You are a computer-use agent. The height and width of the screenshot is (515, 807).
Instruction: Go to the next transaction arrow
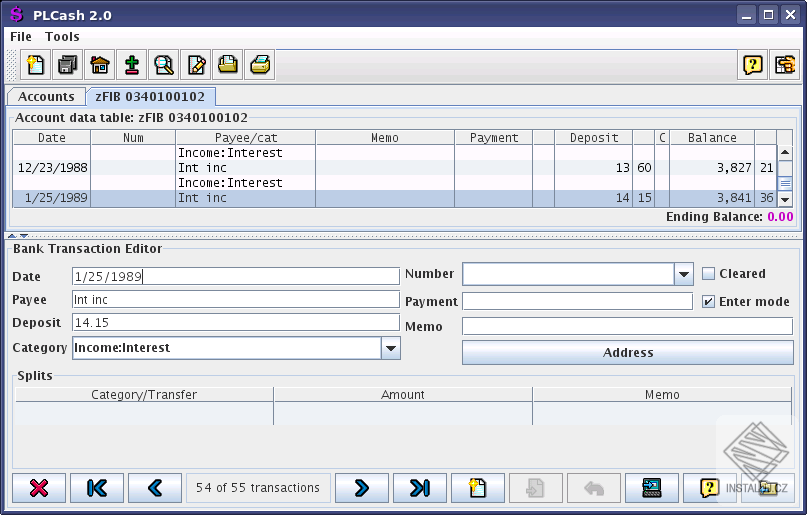361,488
